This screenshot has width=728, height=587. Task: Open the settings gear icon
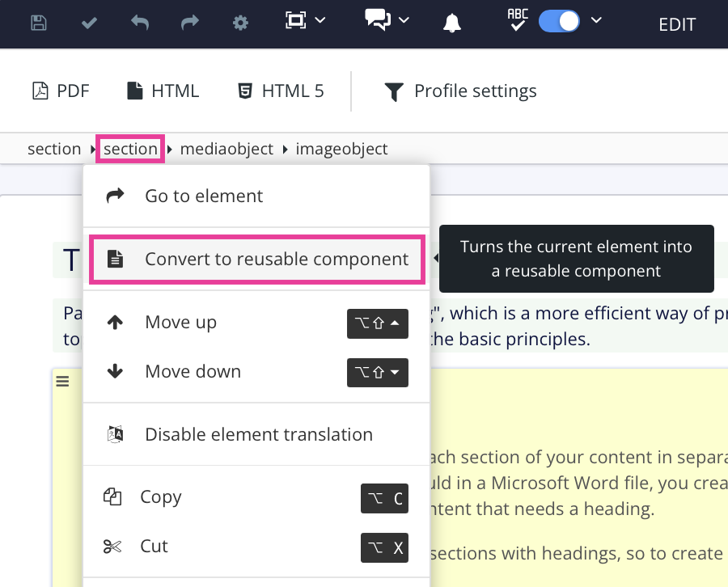[x=240, y=23]
